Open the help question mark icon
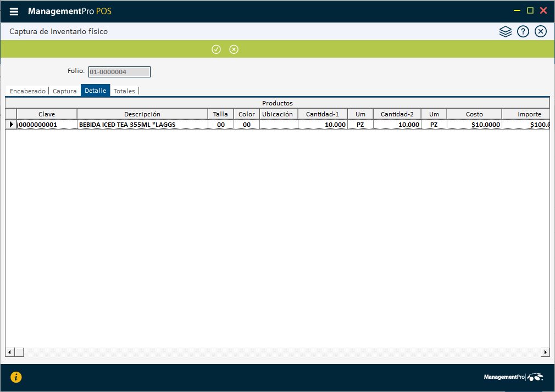This screenshot has width=555, height=392. (523, 32)
